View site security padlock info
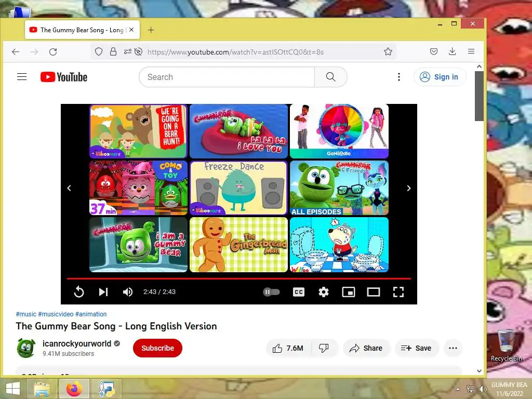The width and height of the screenshot is (532, 399). tap(113, 51)
